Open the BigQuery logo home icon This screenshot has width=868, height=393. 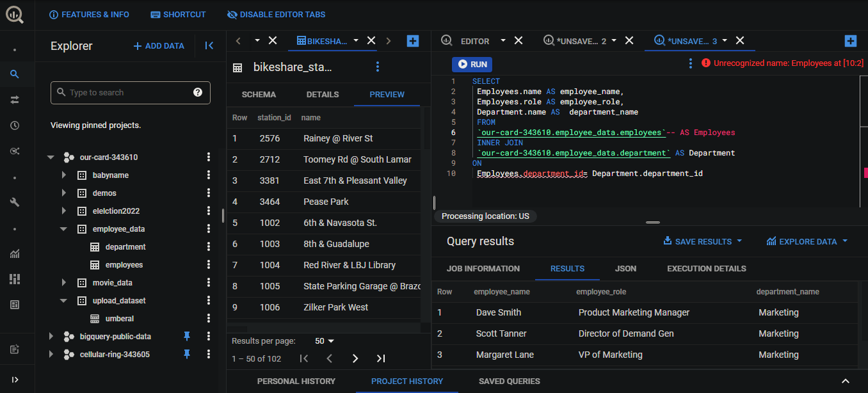pyautogui.click(x=15, y=14)
